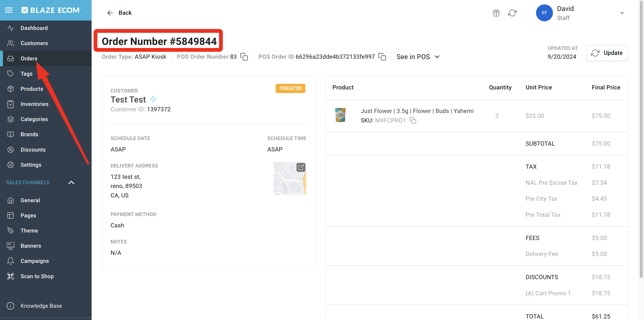Open Brands in the sidebar
The image size is (644, 320).
46,134
